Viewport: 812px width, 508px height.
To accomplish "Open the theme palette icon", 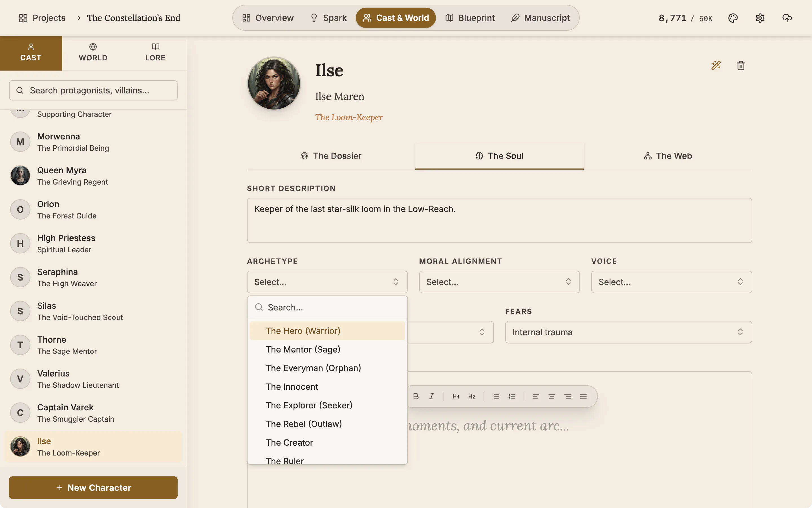I will click(733, 18).
